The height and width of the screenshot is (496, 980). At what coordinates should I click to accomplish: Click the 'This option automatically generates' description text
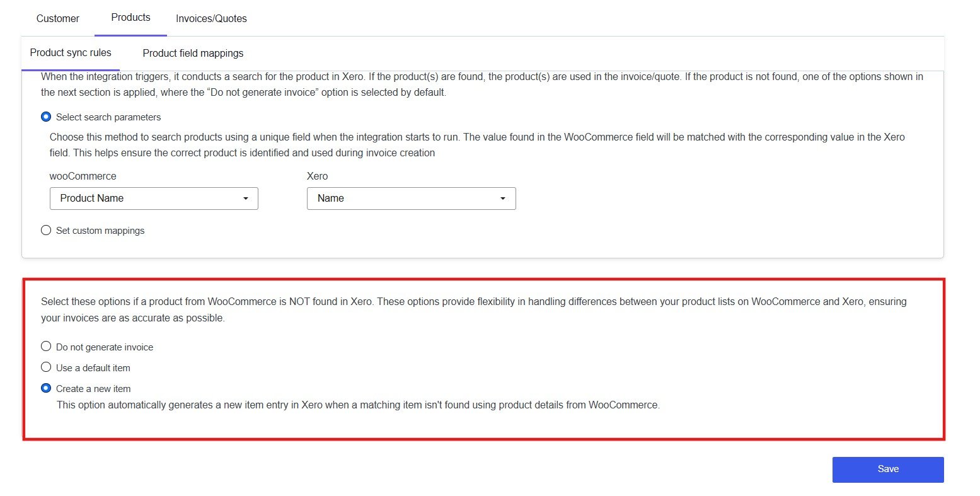point(359,405)
